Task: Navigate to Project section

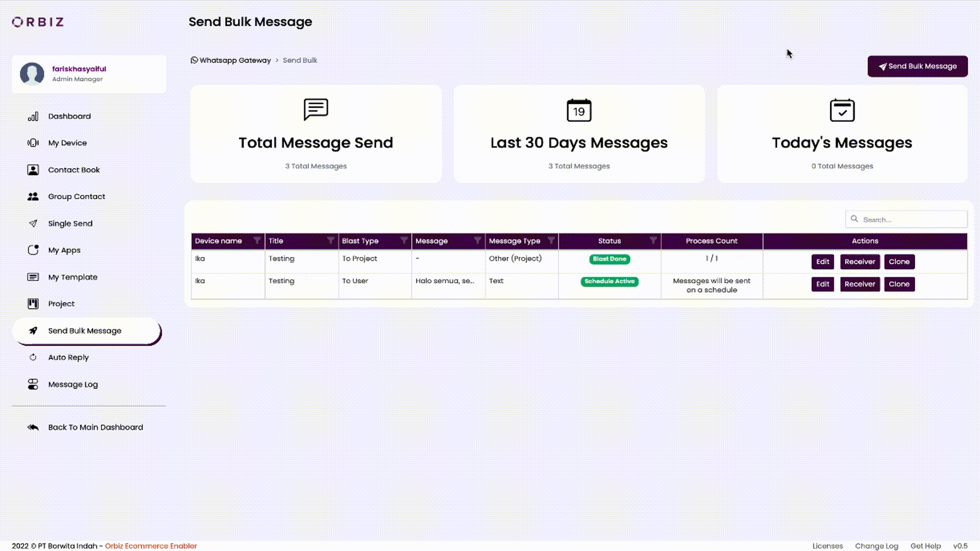Action: [x=61, y=304]
